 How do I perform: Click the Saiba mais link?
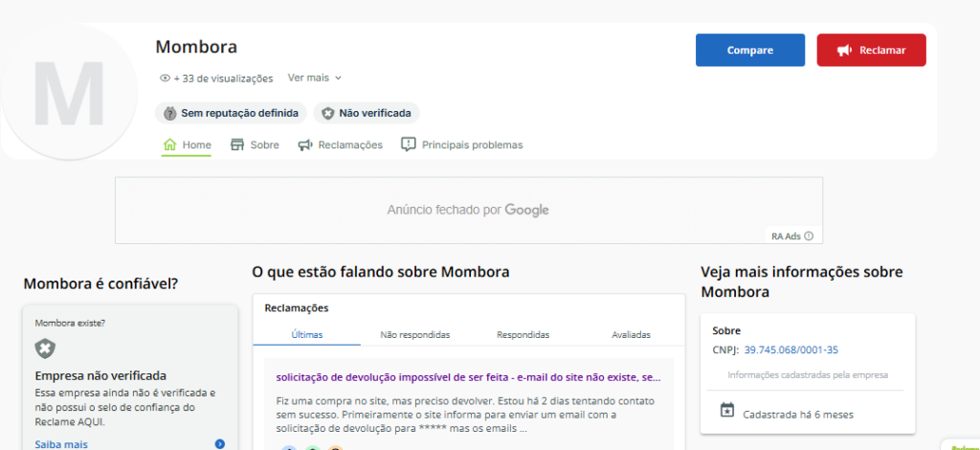[x=61, y=444]
